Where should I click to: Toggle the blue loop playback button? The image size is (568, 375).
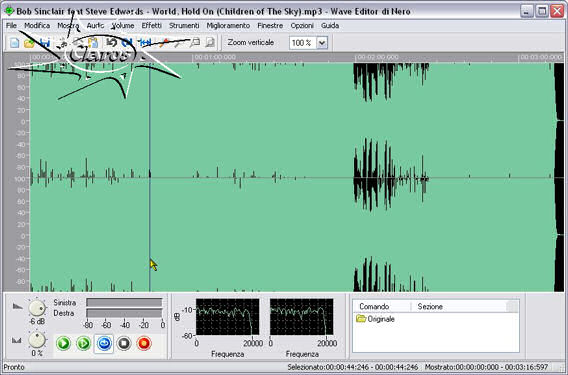(x=104, y=343)
